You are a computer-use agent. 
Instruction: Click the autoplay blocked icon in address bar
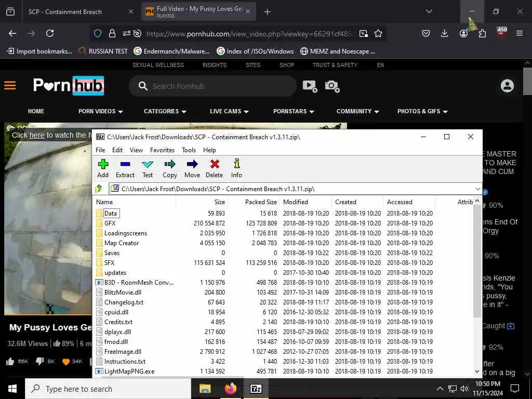[137, 33]
